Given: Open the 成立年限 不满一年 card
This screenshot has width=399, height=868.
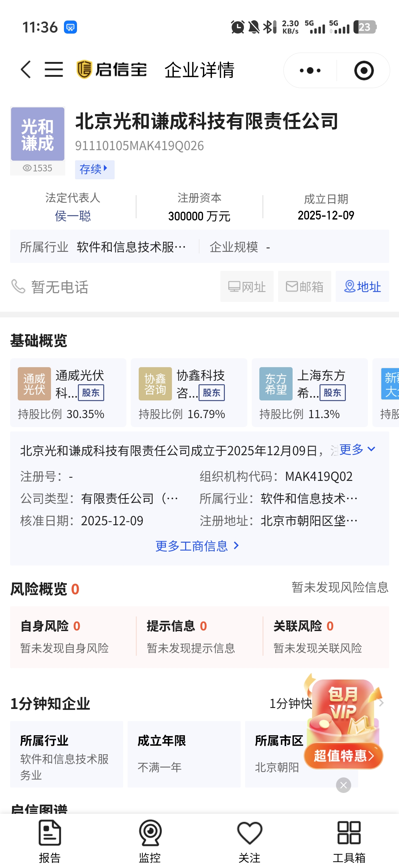Looking at the screenshot, I should coord(184,755).
